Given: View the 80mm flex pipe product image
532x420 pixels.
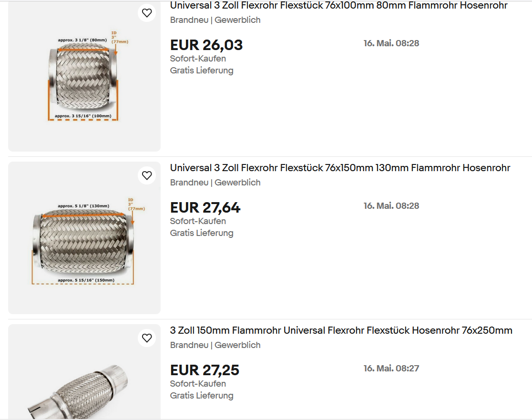Looking at the screenshot, I should [x=84, y=76].
